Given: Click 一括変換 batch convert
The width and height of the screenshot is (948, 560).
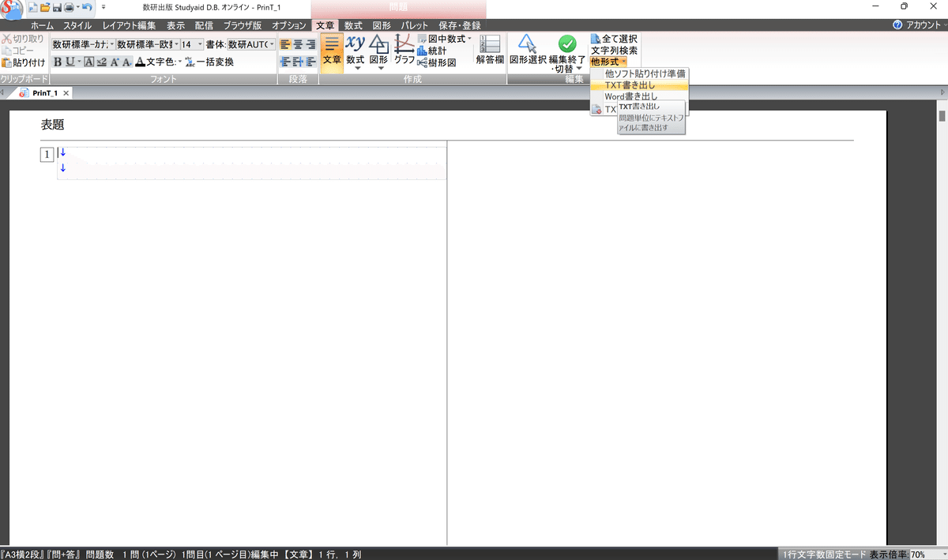Looking at the screenshot, I should click(x=209, y=62).
